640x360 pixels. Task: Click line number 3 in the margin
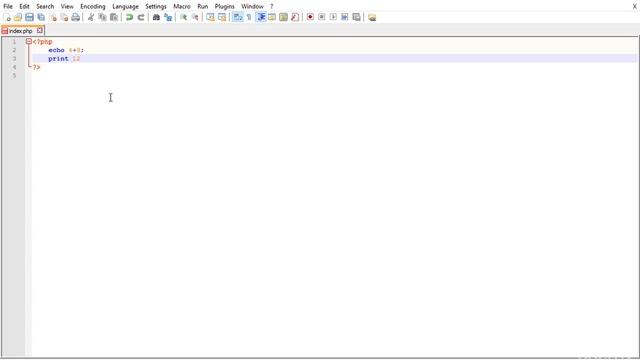tap(14, 59)
